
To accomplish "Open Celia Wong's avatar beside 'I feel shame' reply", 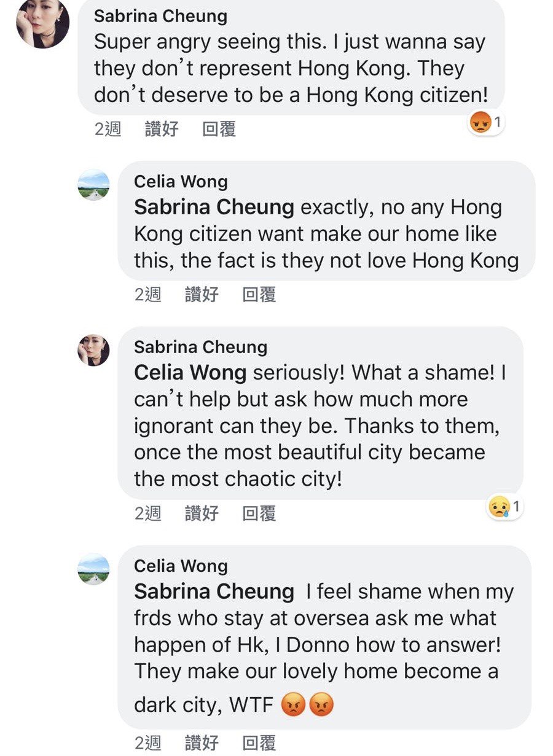I will tap(94, 569).
